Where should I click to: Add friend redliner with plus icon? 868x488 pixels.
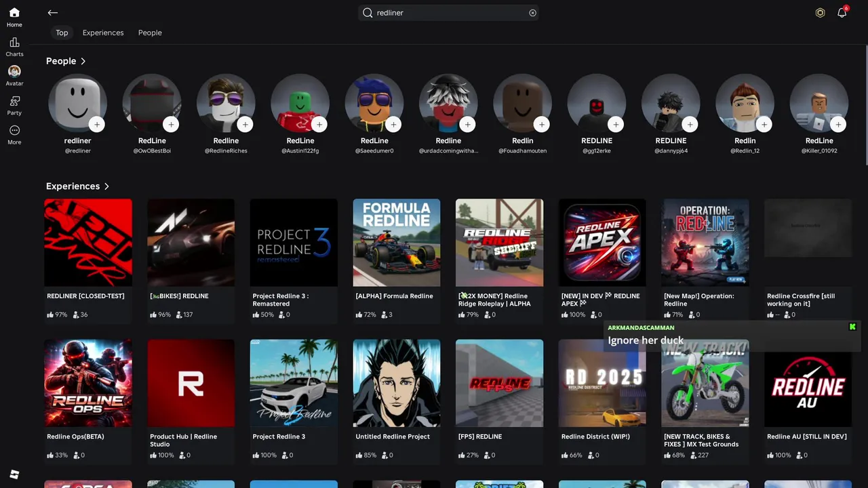point(97,125)
